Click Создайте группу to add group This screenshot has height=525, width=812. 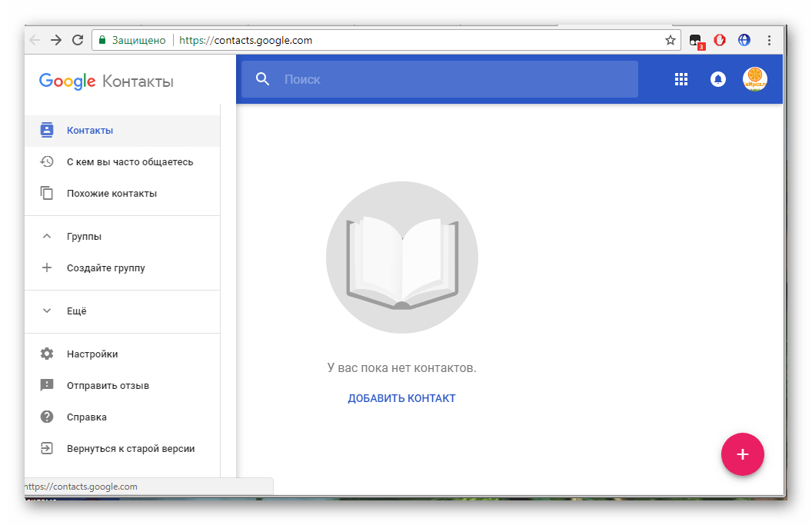click(105, 268)
